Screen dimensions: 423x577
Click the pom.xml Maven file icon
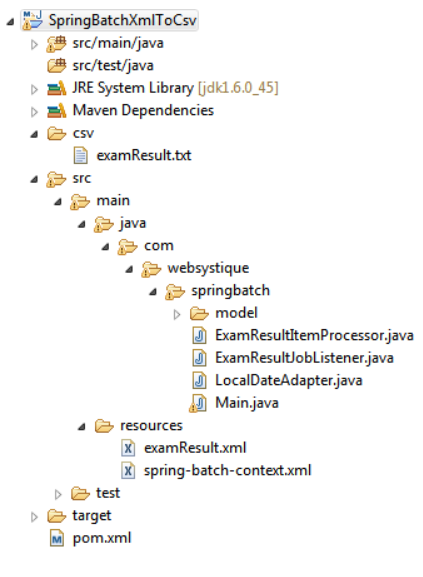coord(57,538)
